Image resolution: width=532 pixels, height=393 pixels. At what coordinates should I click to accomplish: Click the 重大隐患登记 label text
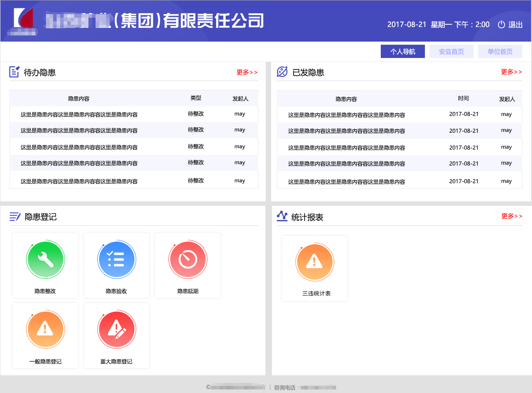tap(116, 362)
